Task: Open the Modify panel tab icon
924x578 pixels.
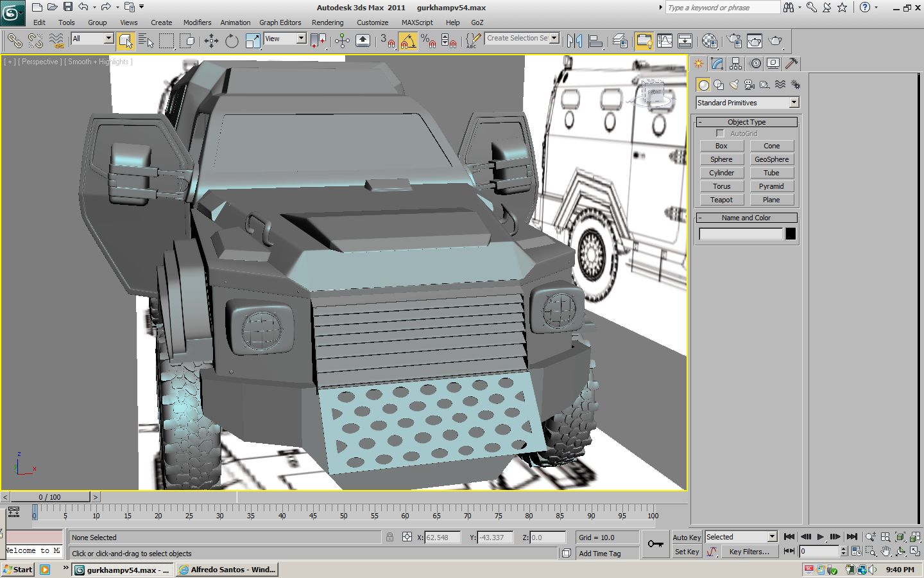Action: pos(717,64)
